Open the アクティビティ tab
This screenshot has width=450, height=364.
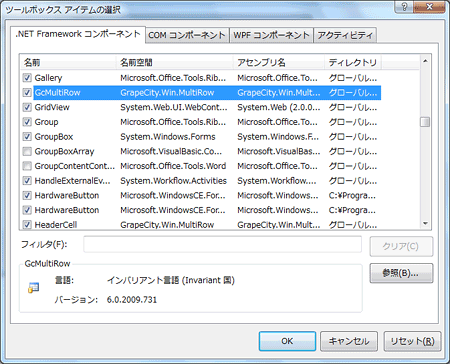coord(345,35)
